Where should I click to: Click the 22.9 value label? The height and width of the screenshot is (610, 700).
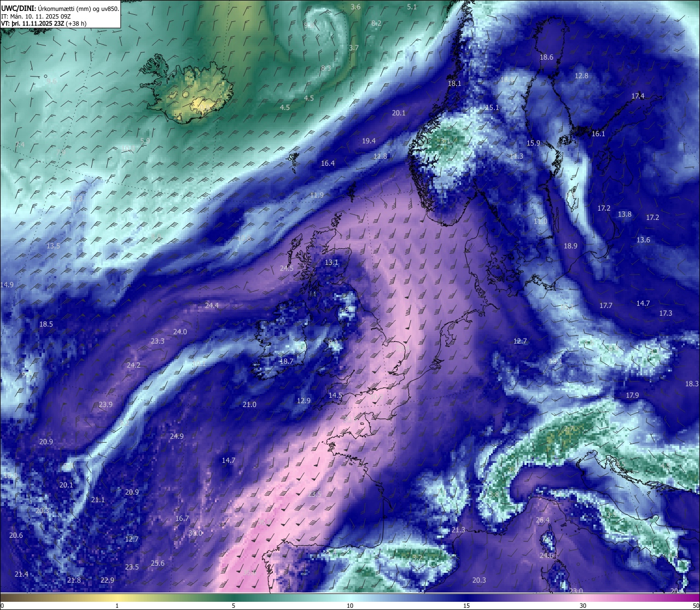pyautogui.click(x=107, y=580)
